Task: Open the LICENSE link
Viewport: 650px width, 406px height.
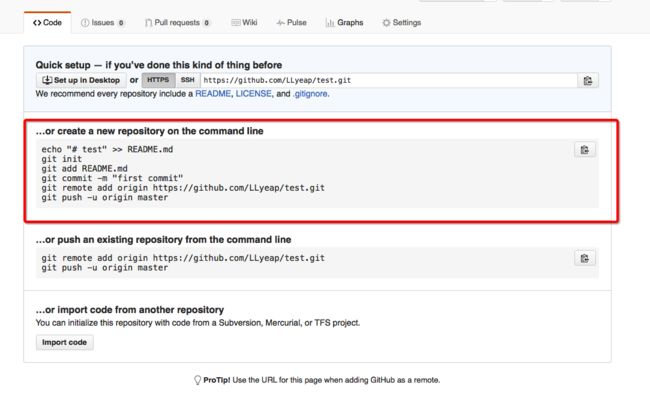Action: click(253, 94)
